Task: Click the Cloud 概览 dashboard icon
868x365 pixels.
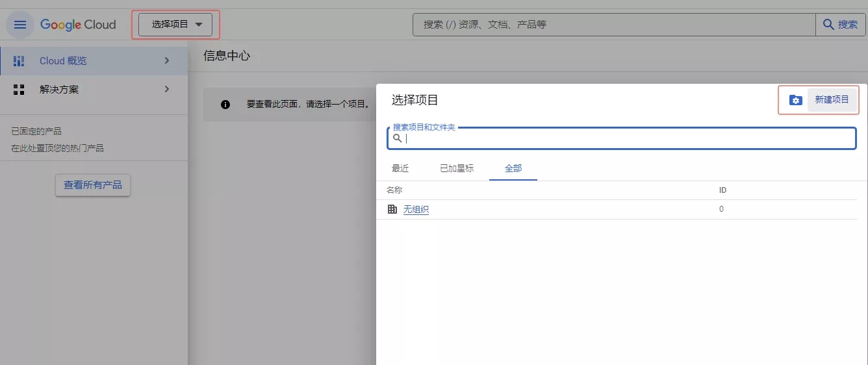Action: (x=19, y=61)
